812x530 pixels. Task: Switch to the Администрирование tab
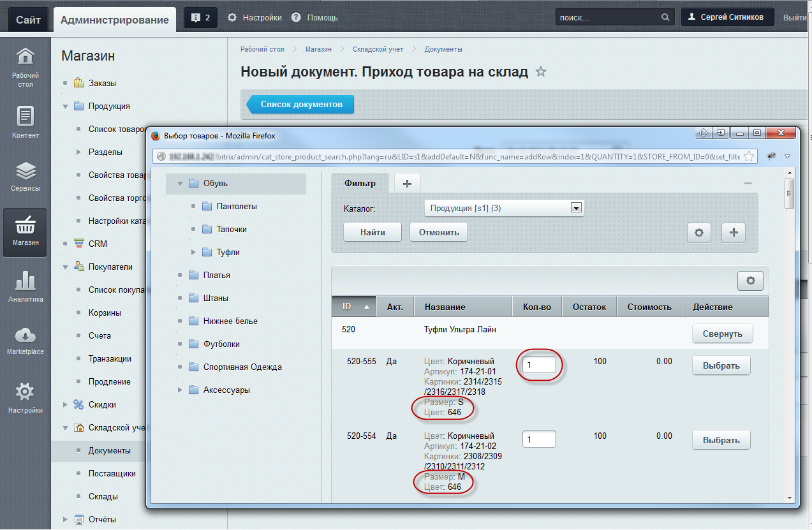[115, 20]
